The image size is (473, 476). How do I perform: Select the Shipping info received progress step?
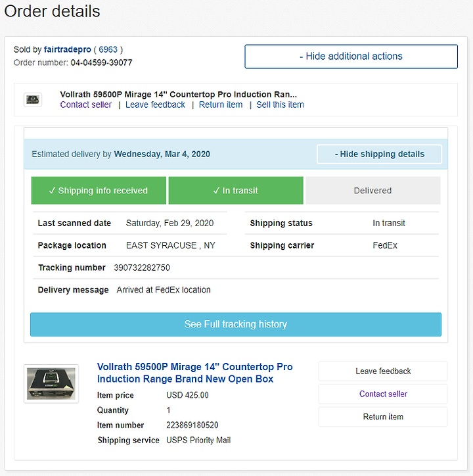click(99, 191)
